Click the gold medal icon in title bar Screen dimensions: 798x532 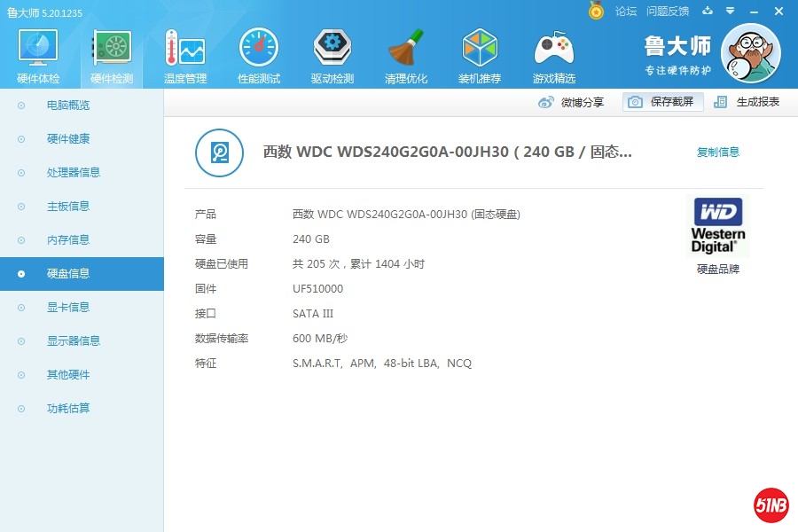click(597, 11)
